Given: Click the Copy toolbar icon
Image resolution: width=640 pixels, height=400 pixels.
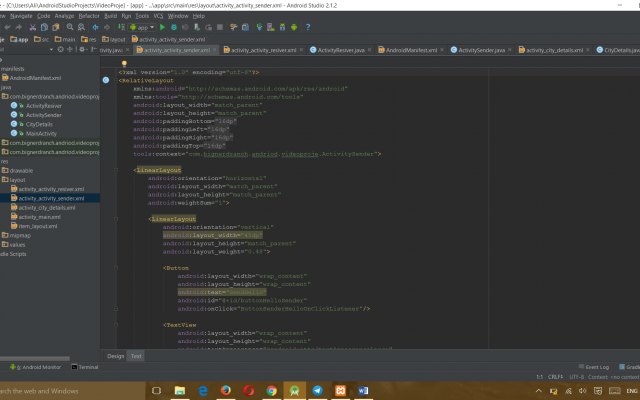Looking at the screenshot, I should tap(44, 27).
